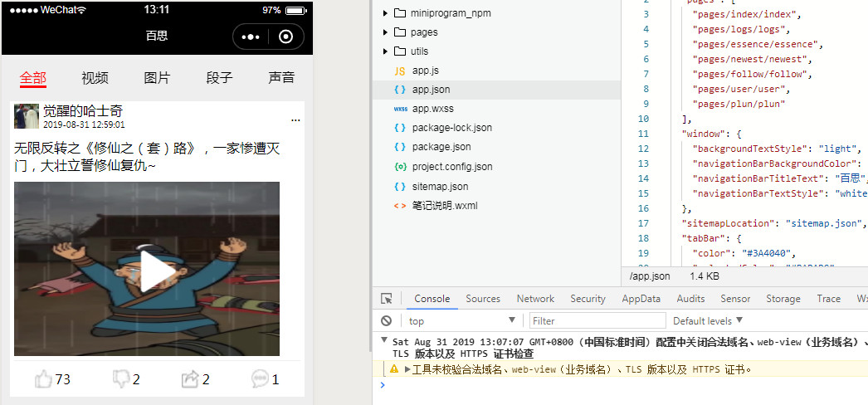This screenshot has width=868, height=405.
Task: Select the 图片 tab
Action: point(157,78)
